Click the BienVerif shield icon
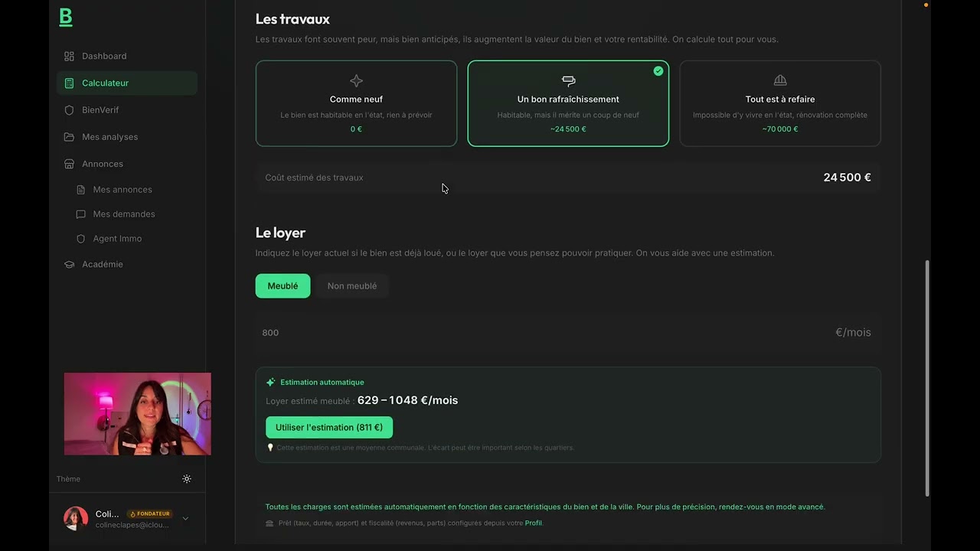 tap(69, 110)
